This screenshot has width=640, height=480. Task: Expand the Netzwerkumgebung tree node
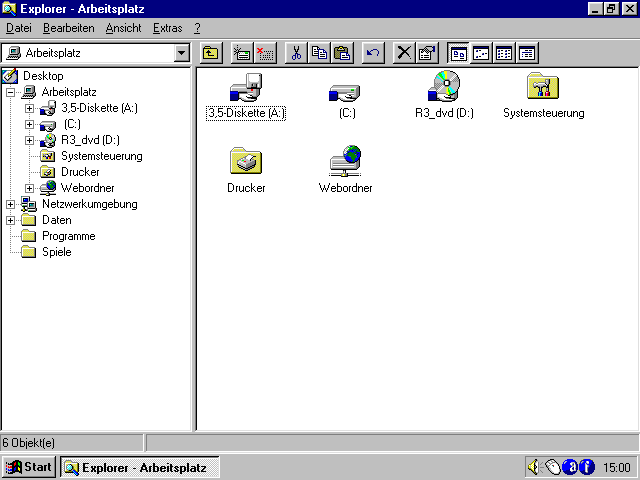coord(11,204)
